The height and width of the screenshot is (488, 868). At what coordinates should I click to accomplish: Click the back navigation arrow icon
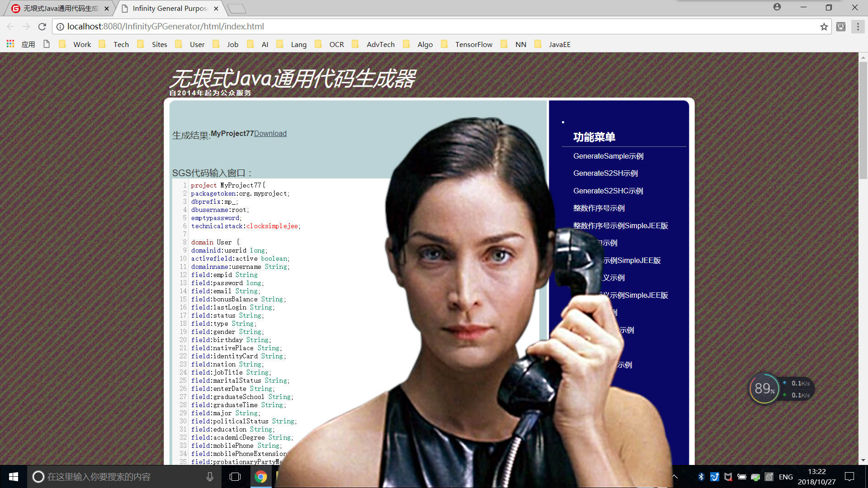(13, 26)
